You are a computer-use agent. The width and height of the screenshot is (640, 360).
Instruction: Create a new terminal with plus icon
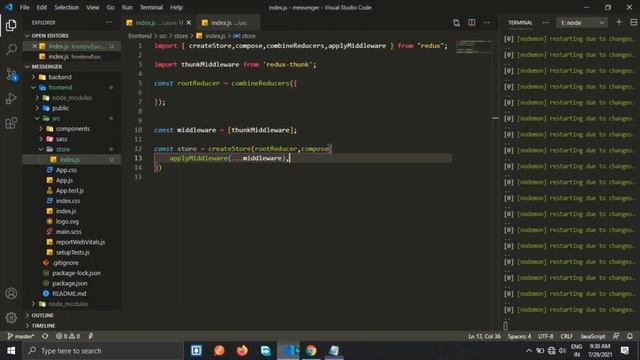(x=619, y=22)
